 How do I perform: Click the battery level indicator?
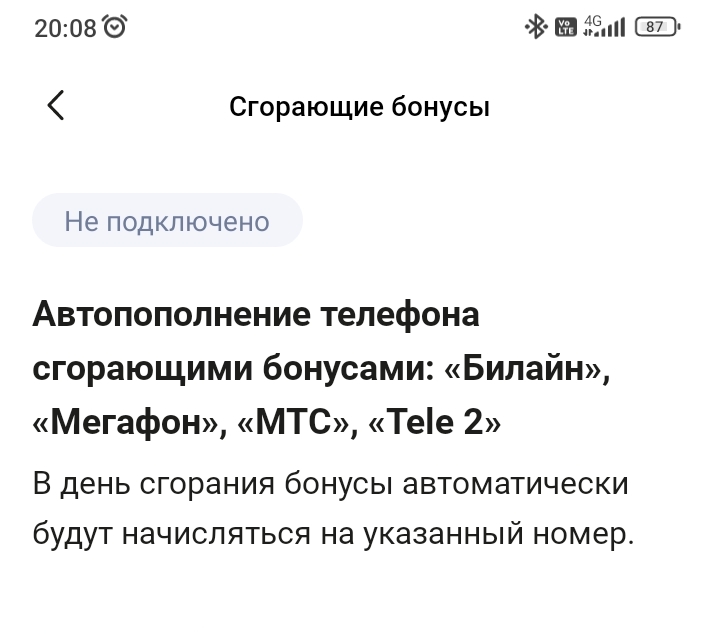(656, 27)
